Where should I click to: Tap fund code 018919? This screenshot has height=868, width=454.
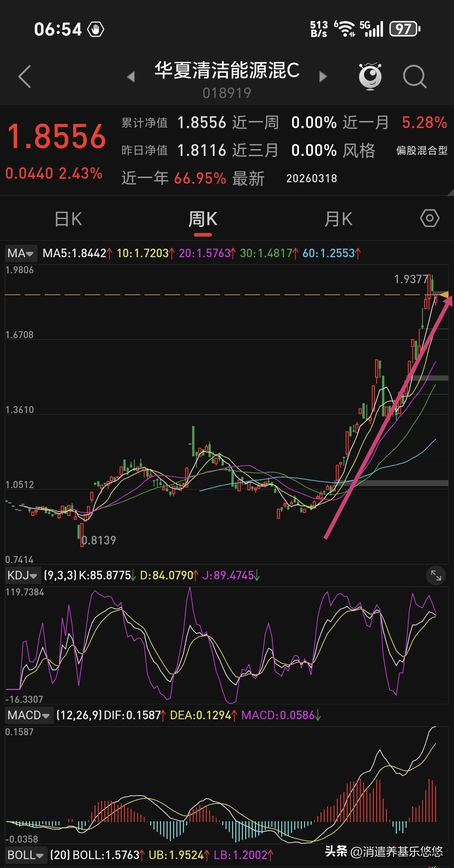click(227, 93)
